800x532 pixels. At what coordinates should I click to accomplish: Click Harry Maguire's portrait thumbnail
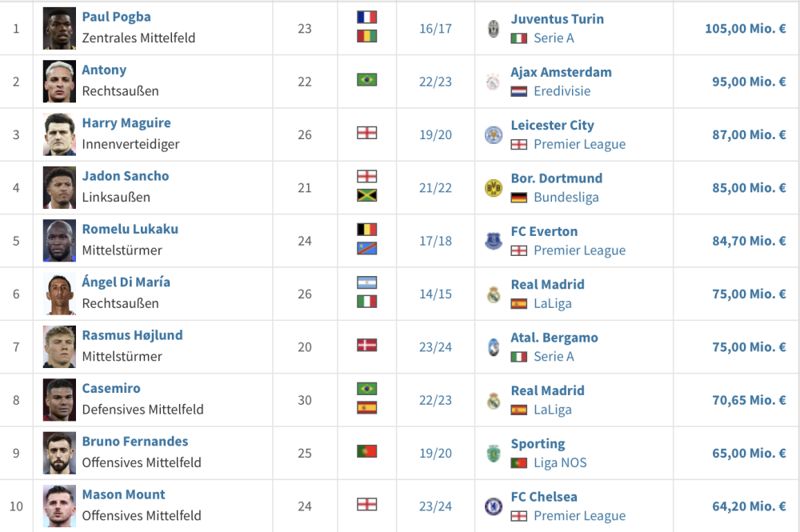tap(59, 134)
